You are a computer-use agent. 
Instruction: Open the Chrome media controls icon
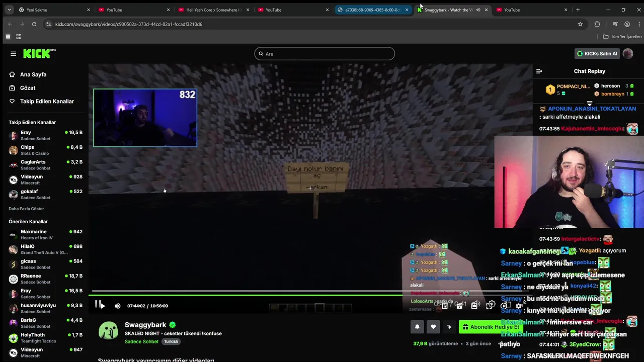tap(615, 24)
